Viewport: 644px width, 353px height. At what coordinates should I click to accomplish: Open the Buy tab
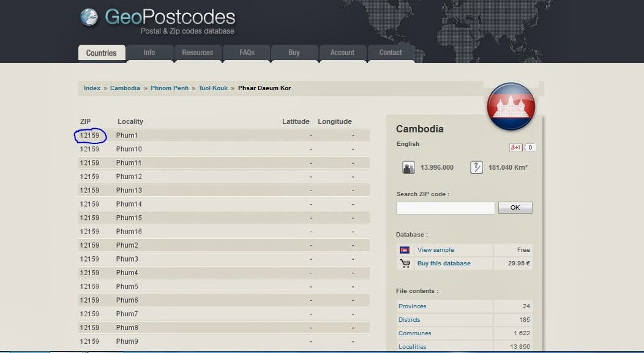294,53
